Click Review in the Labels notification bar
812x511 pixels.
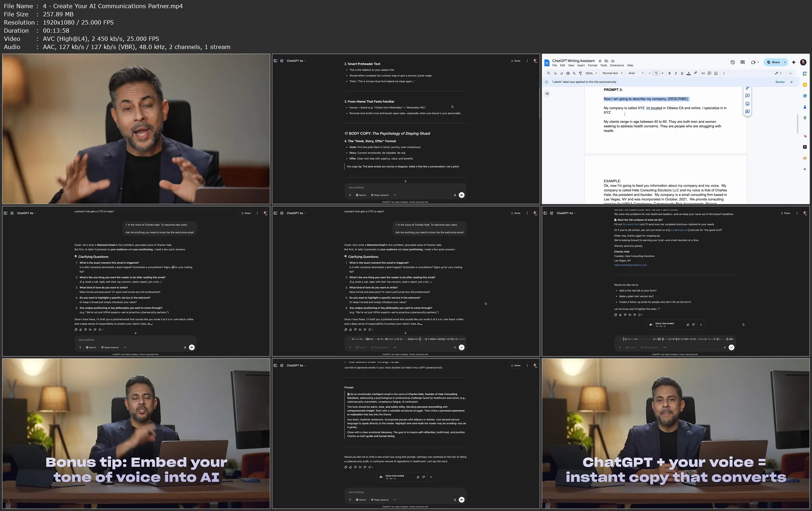pyautogui.click(x=780, y=82)
